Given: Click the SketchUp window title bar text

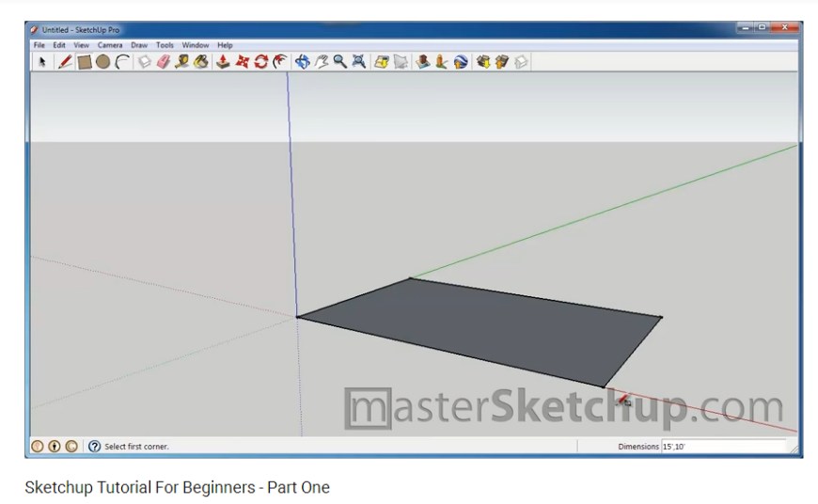Looking at the screenshot, I should [x=80, y=30].
